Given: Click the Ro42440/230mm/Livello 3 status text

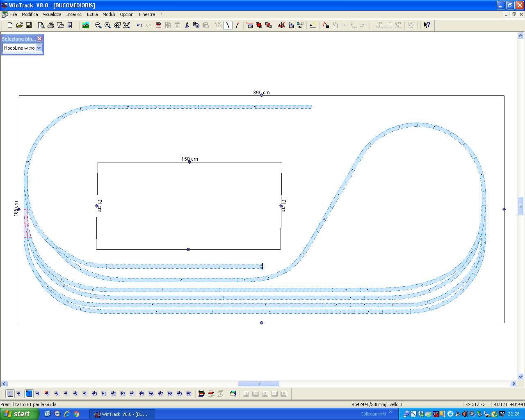Looking at the screenshot, I should click(x=377, y=404).
